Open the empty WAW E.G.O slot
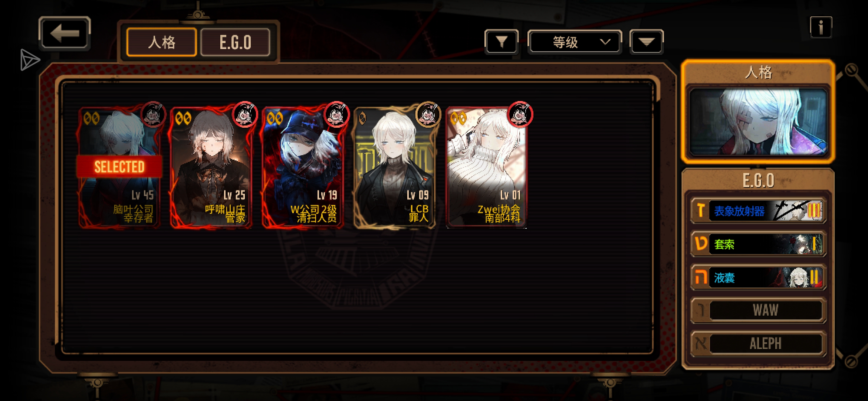Viewport: 868px width, 401px height. [x=758, y=310]
